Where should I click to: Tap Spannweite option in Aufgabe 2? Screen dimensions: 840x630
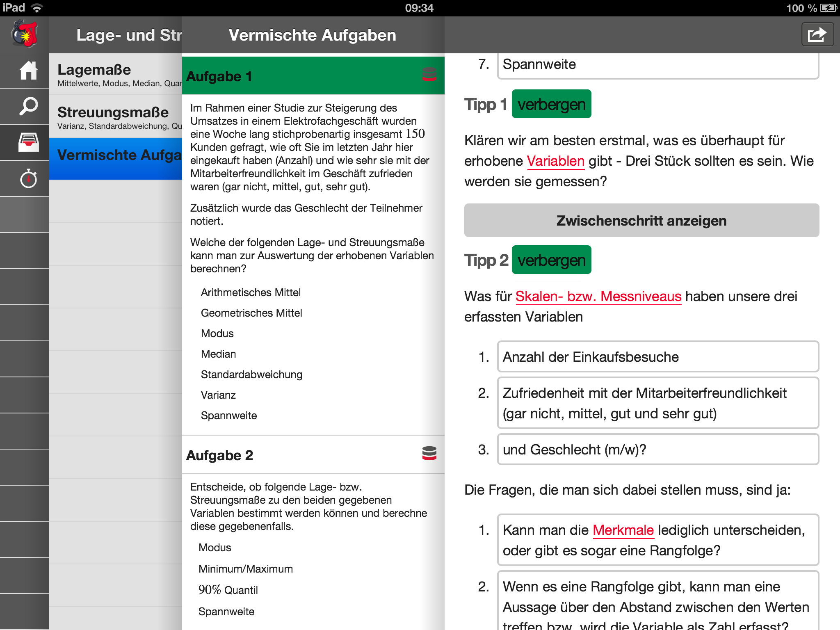(x=226, y=612)
